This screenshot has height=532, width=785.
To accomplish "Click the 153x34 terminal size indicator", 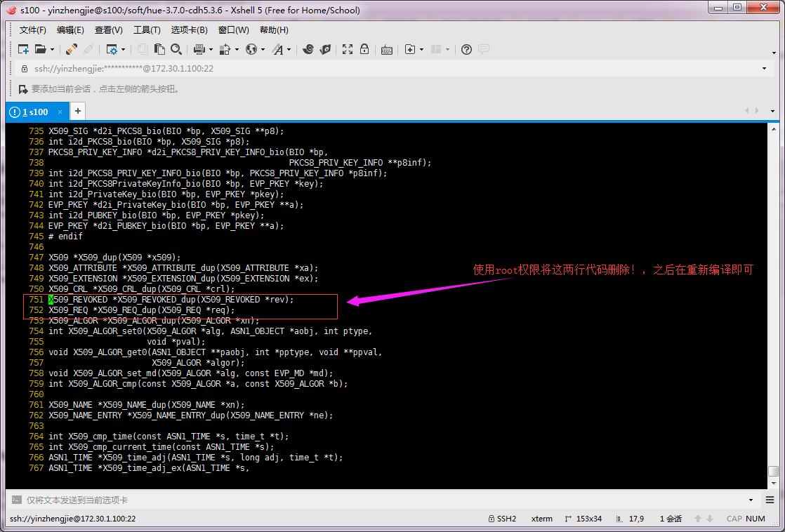I will coord(583,519).
